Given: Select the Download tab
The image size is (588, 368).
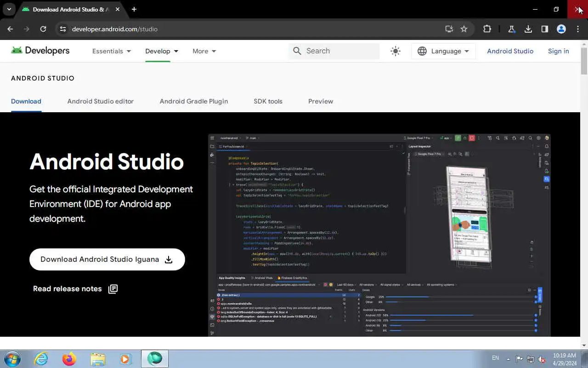Looking at the screenshot, I should click(x=26, y=101).
